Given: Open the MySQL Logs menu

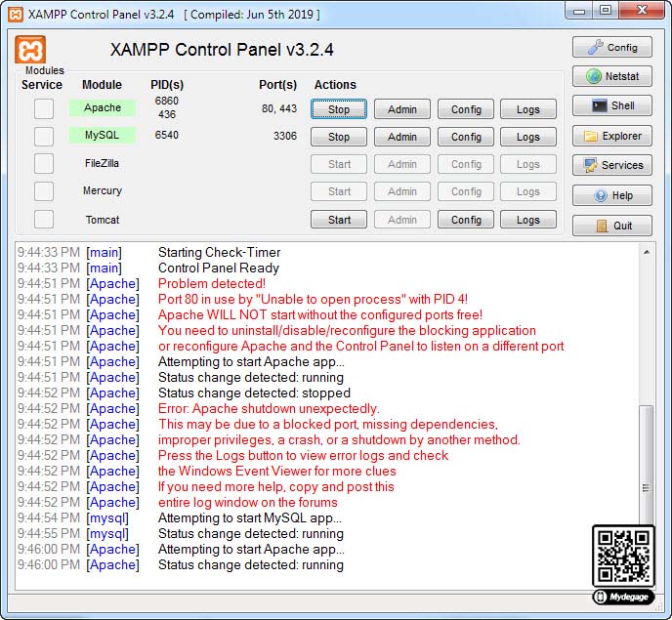Looking at the screenshot, I should pos(528,137).
